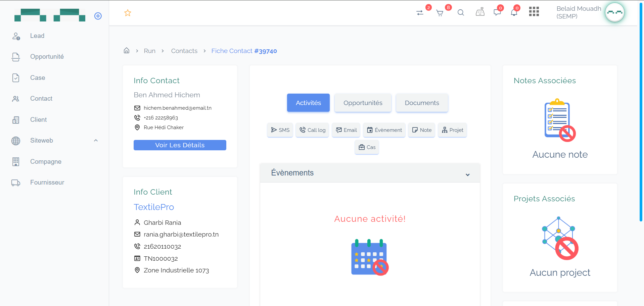Image resolution: width=644 pixels, height=306 pixels.
Task: Switch to the Opportunités tab
Action: [363, 103]
